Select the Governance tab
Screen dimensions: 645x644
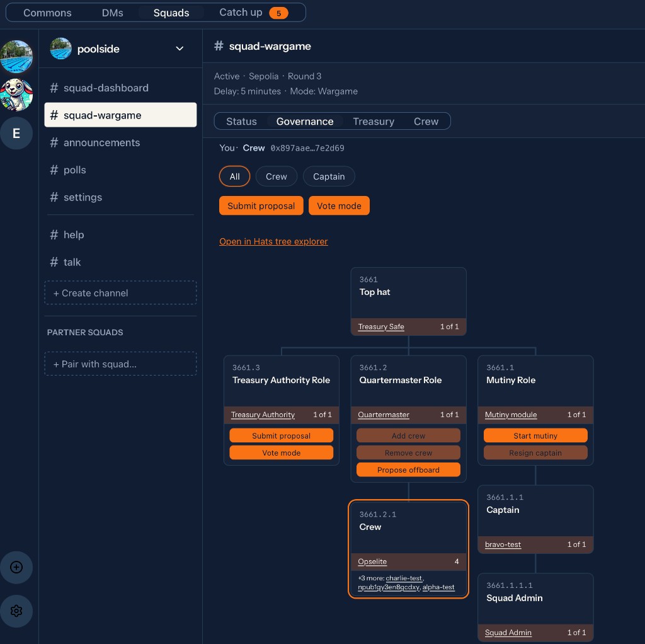point(305,122)
